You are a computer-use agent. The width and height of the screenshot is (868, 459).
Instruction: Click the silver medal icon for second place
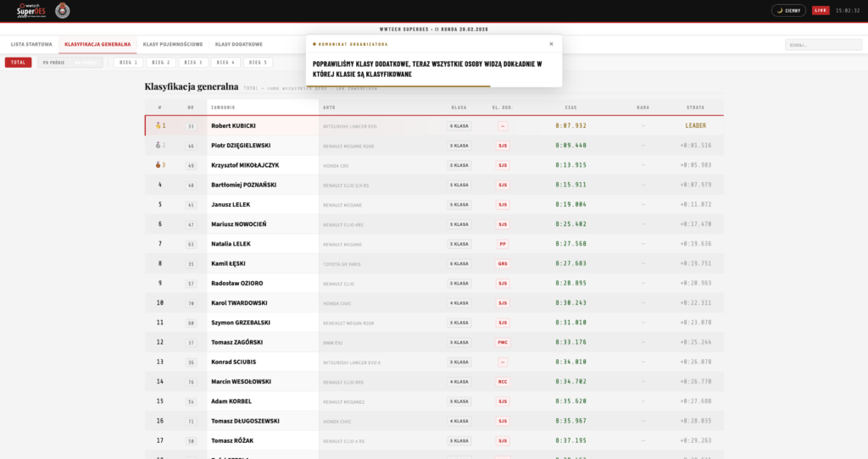(158, 146)
